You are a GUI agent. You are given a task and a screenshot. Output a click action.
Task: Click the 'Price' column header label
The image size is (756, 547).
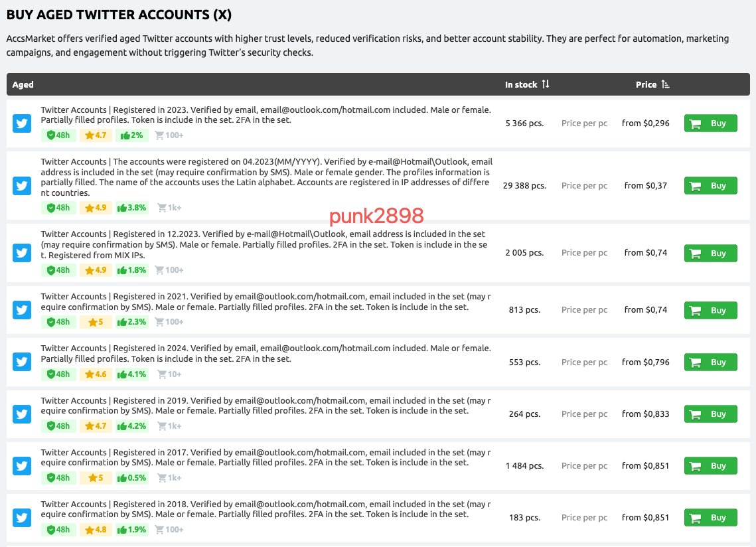(646, 84)
